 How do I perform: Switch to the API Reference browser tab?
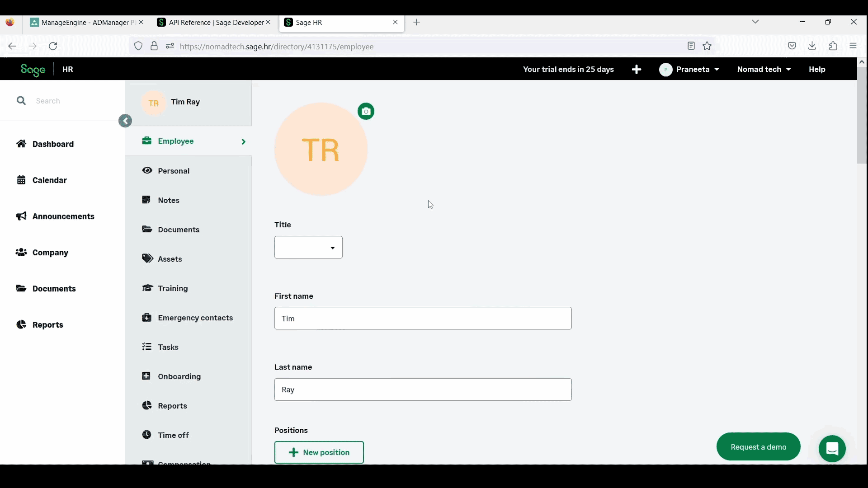click(x=212, y=23)
